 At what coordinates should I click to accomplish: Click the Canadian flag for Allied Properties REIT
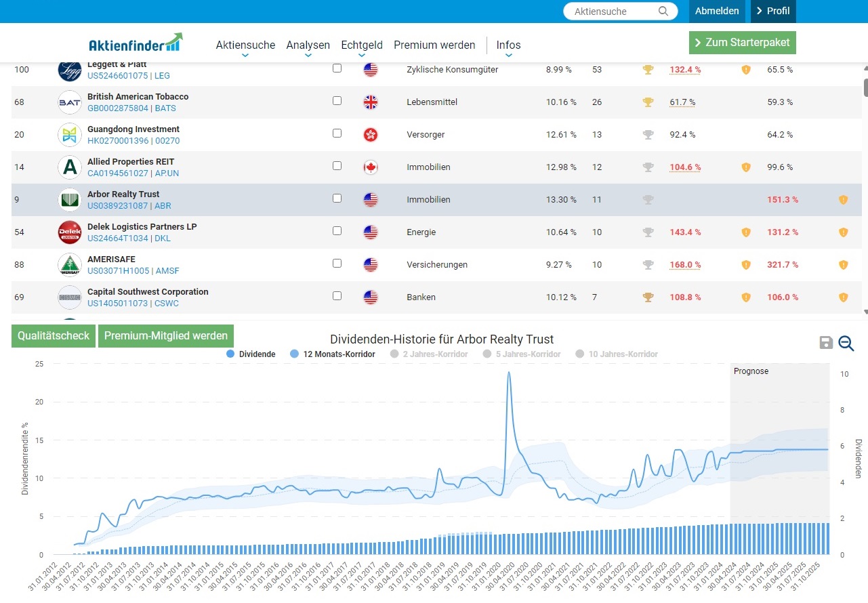pyautogui.click(x=371, y=167)
